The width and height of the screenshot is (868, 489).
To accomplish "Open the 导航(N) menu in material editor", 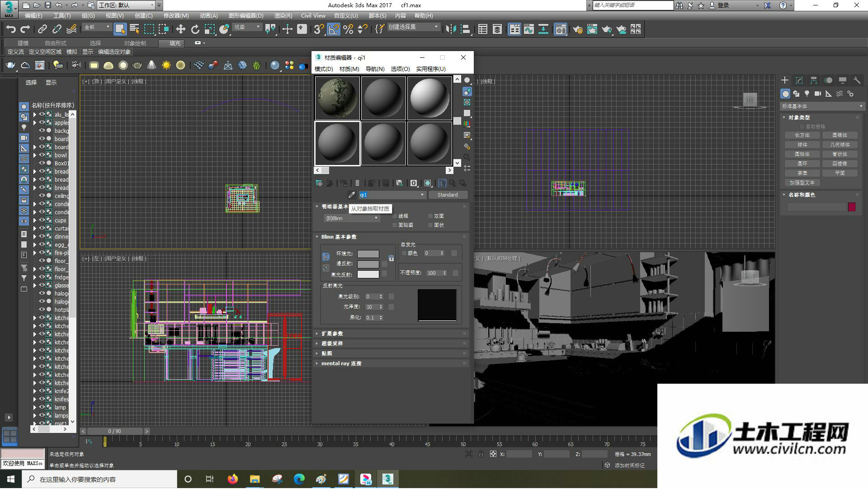I will pos(375,69).
